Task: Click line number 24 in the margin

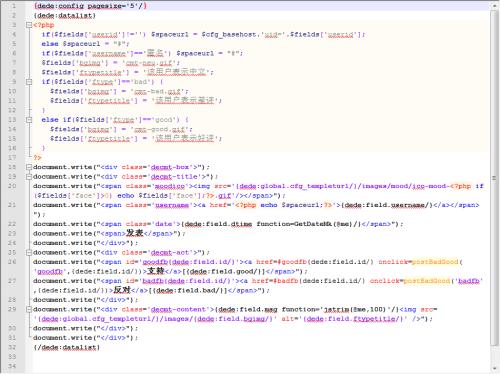Action: pyautogui.click(x=12, y=243)
